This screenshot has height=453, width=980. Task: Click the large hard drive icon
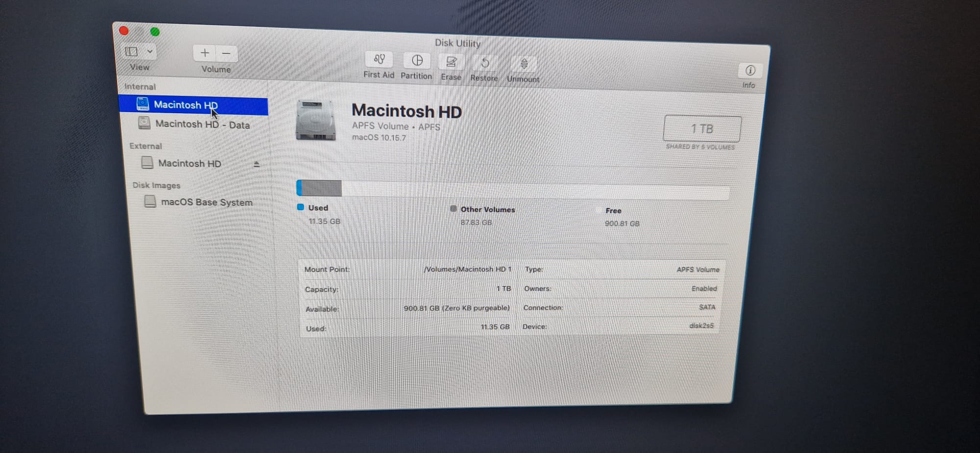(316, 121)
